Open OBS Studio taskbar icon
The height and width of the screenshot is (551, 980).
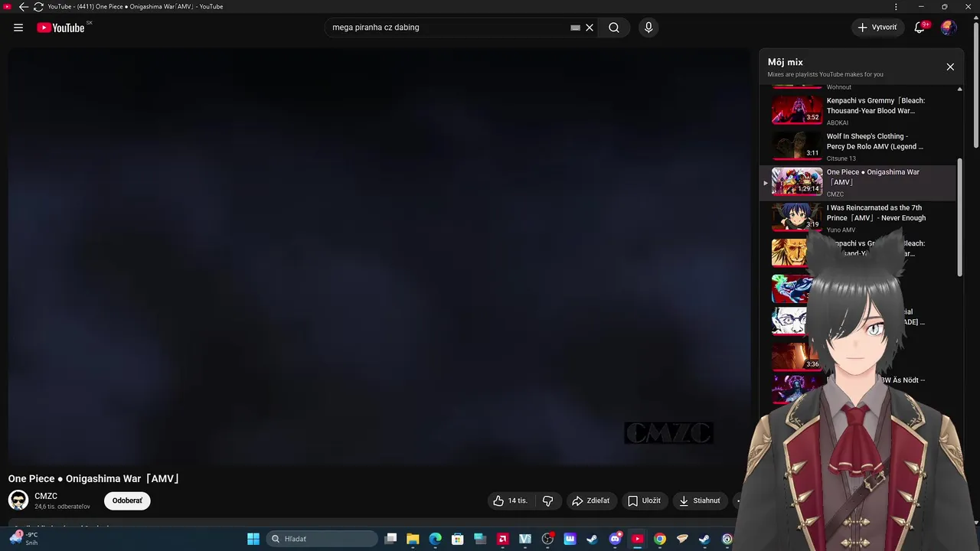point(547,539)
